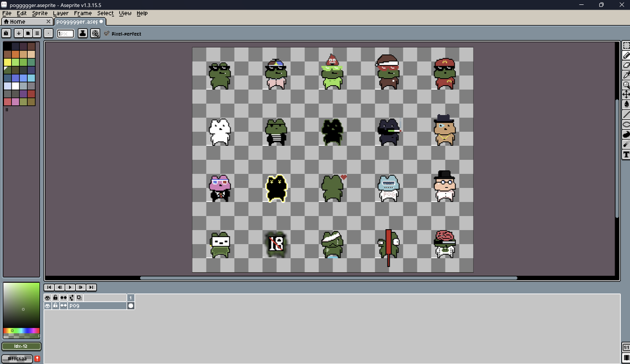Open the brush type selector
Screen dimensions: 630x364
[x=48, y=33]
